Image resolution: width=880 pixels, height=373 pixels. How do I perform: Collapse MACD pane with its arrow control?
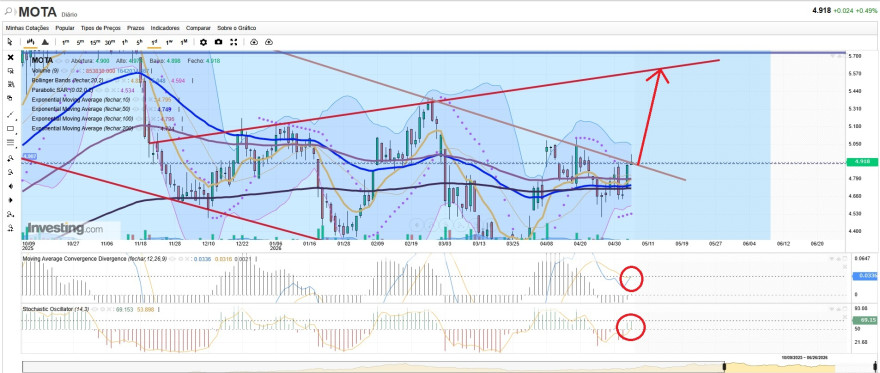pyautogui.click(x=832, y=259)
